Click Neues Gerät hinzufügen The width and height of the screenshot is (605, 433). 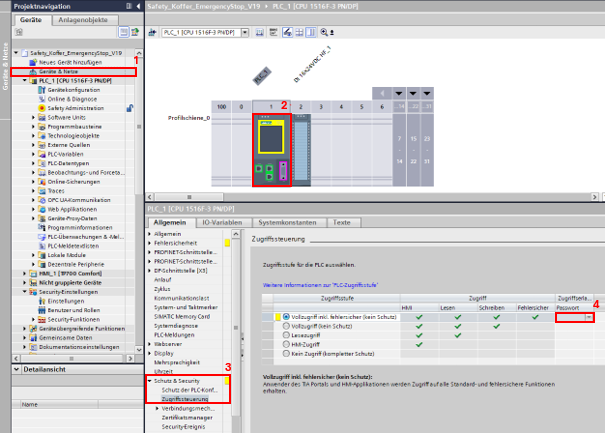[72, 62]
